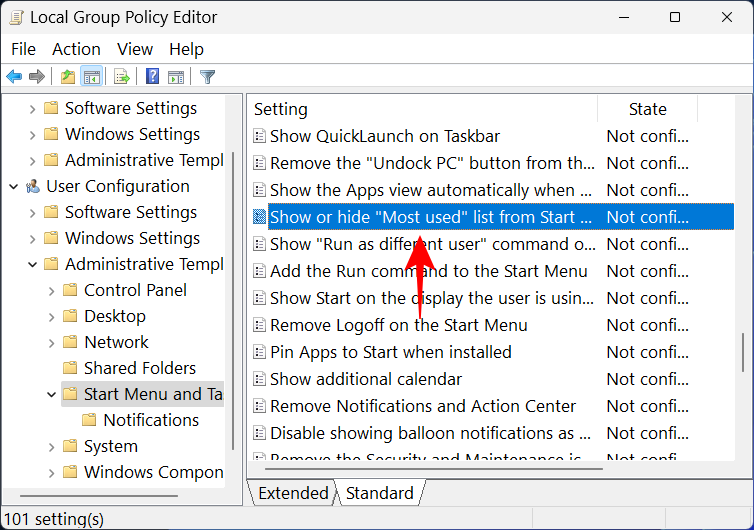754x530 pixels.
Task: Click the Windows Components folder icon
Action: point(70,472)
